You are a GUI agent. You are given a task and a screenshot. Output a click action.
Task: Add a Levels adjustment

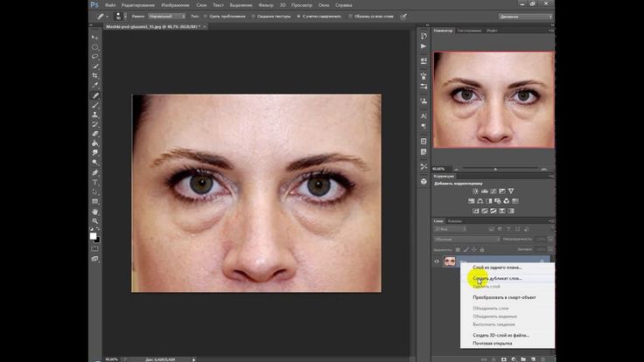click(485, 191)
